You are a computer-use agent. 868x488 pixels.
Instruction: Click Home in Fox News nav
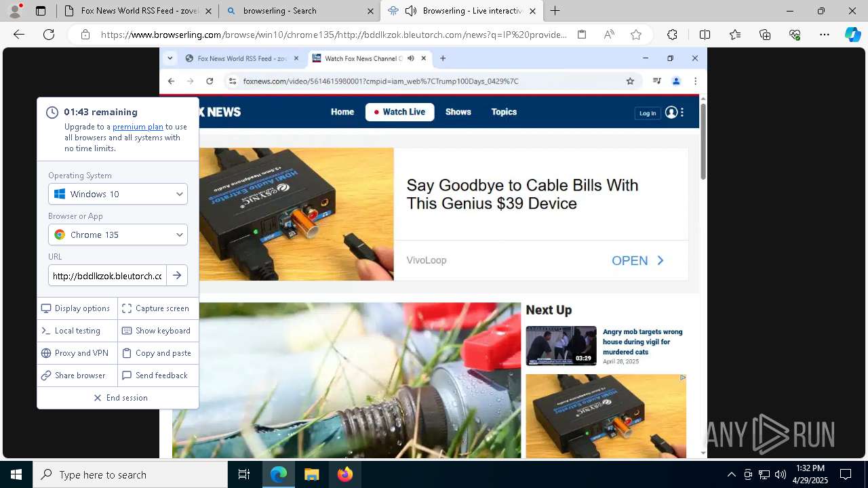(342, 112)
